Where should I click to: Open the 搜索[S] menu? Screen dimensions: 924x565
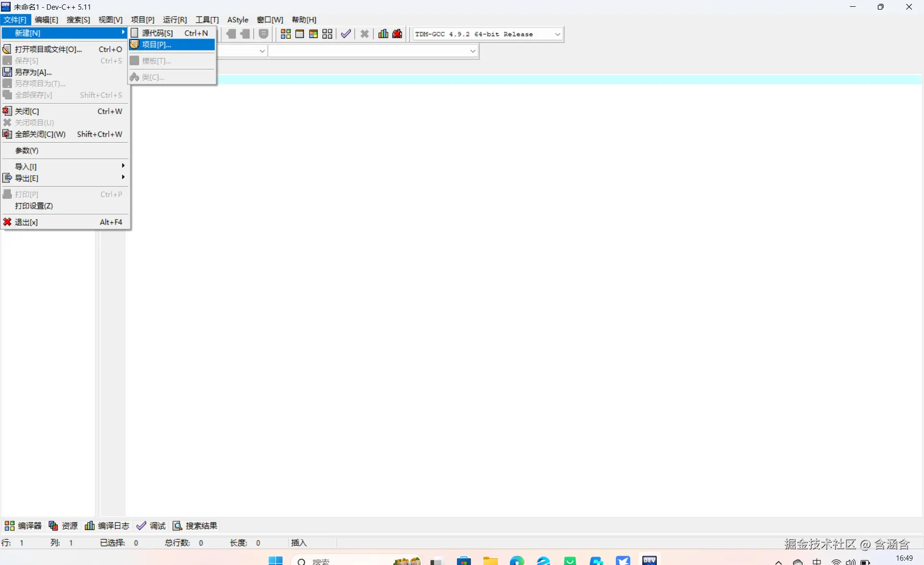[x=78, y=20]
